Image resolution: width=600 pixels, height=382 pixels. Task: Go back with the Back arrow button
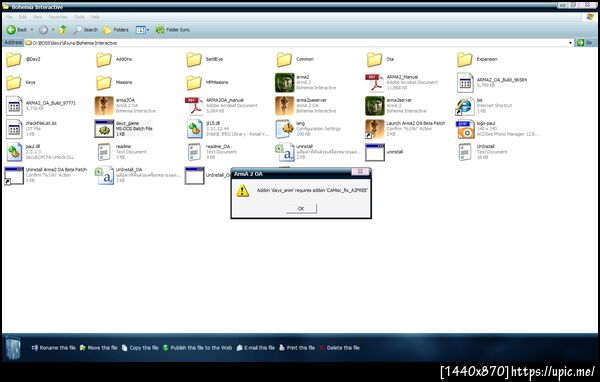17,29
